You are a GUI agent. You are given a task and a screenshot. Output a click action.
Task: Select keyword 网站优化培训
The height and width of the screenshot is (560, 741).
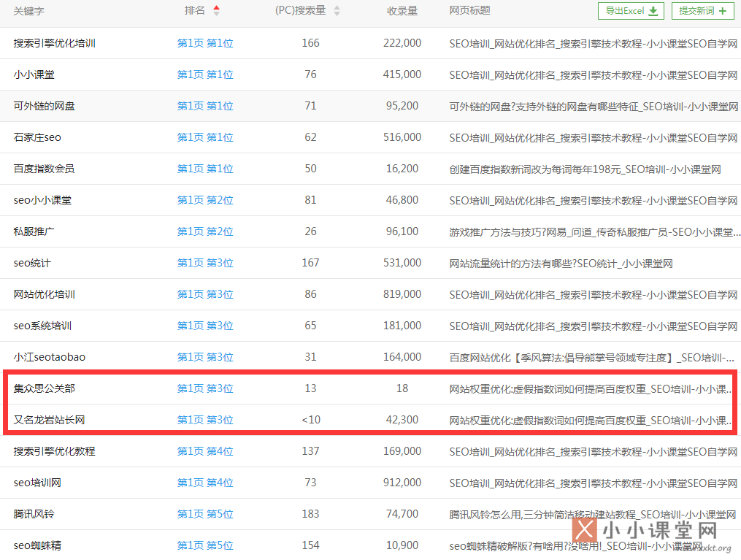click(44, 294)
